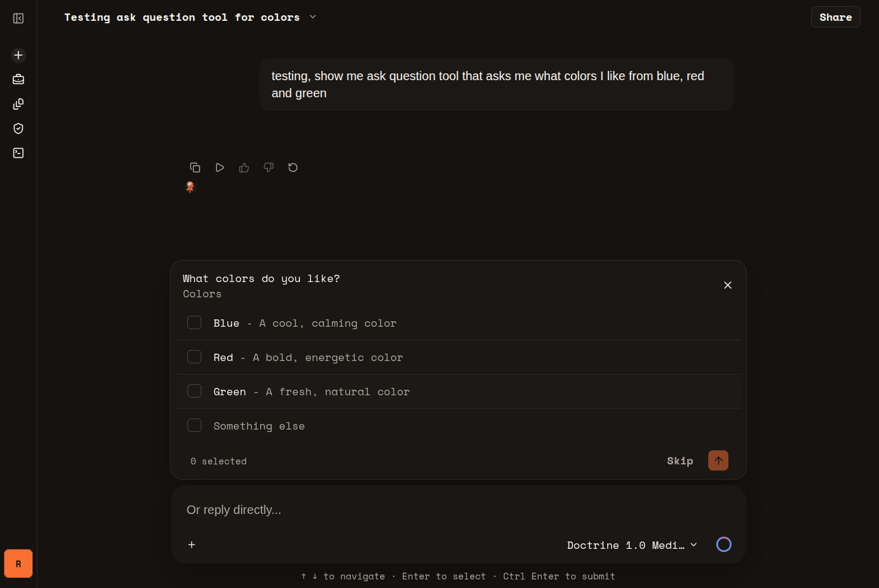879x588 pixels.
Task: Click the blue circle stop indicator
Action: [724, 545]
